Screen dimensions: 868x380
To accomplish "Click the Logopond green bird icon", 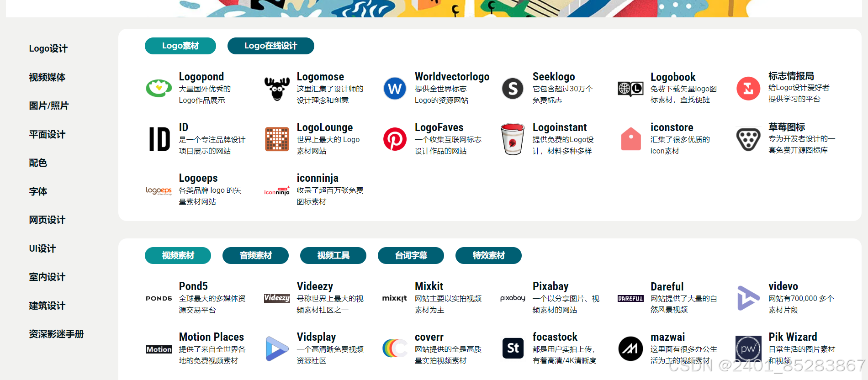I will (x=159, y=88).
